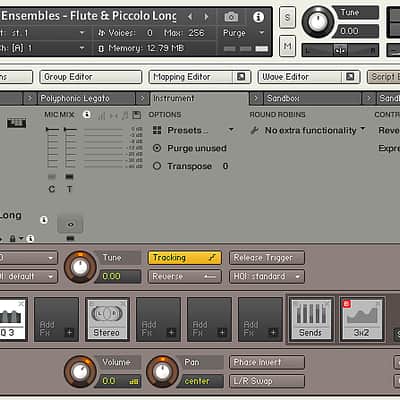The image size is (400, 400).
Task: Toggle L/R Swap
Action: 267,381
